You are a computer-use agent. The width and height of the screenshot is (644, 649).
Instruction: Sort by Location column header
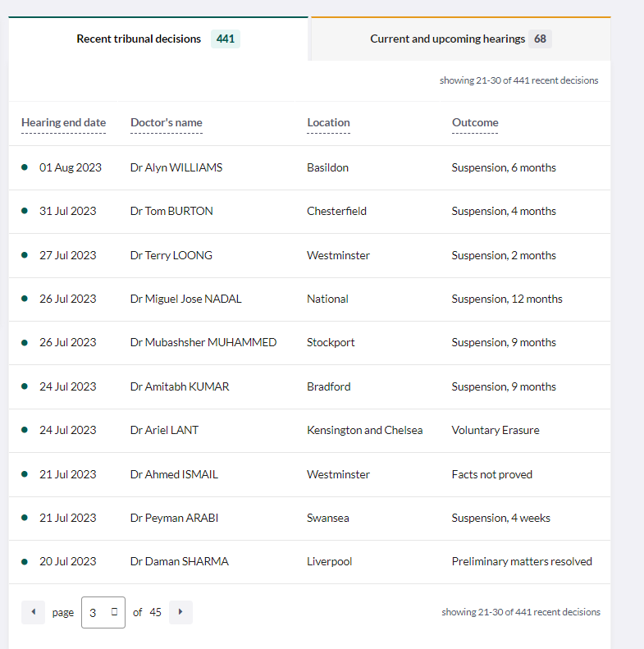328,122
